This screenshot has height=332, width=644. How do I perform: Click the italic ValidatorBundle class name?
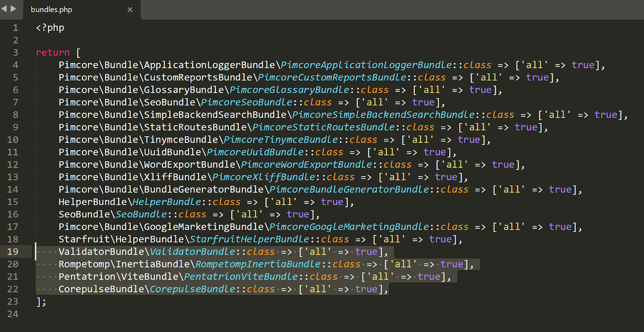coord(192,252)
